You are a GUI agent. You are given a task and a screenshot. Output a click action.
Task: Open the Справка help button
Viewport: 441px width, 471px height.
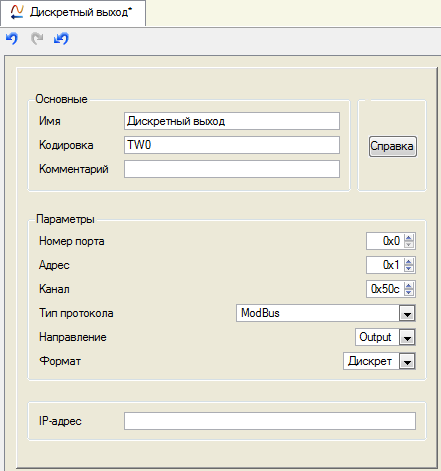click(393, 146)
